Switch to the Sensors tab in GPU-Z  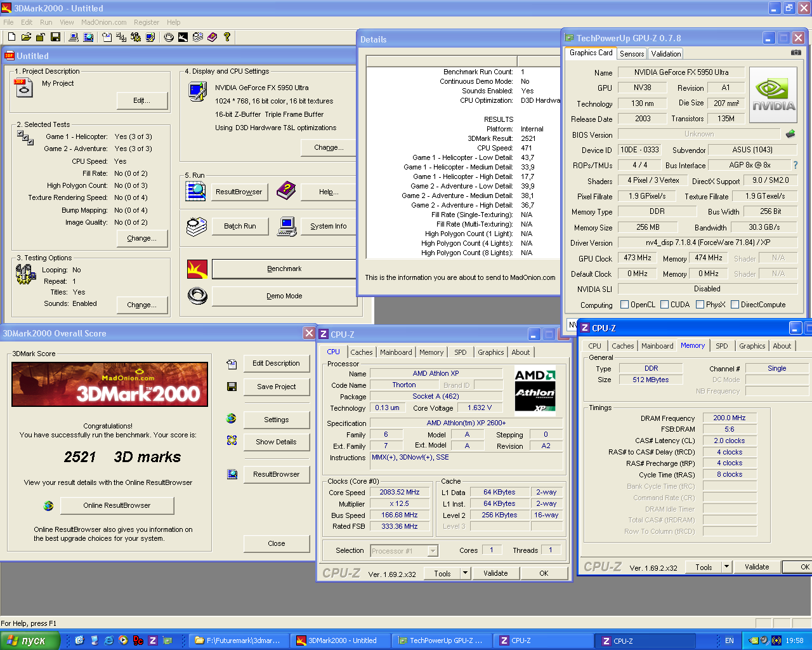[x=632, y=54]
